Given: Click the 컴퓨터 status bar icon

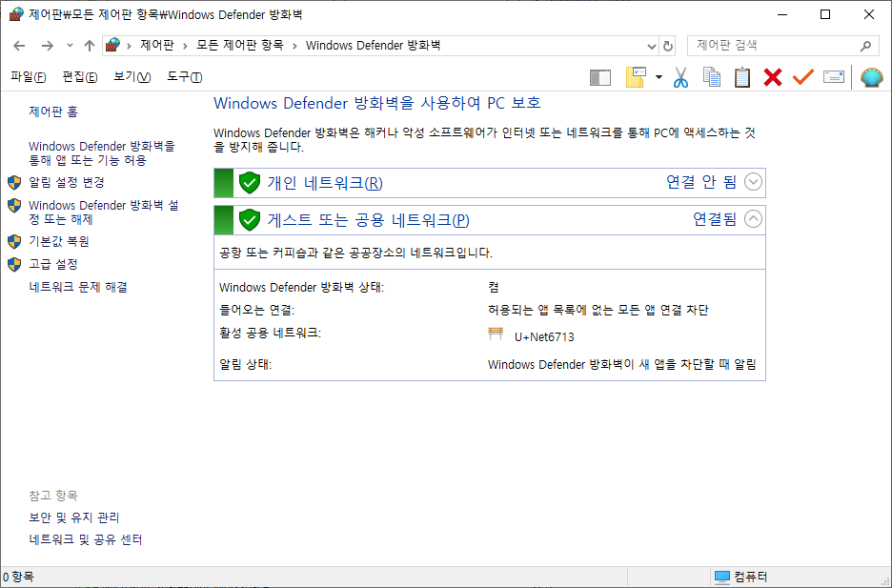Looking at the screenshot, I should pyautogui.click(x=722, y=578).
